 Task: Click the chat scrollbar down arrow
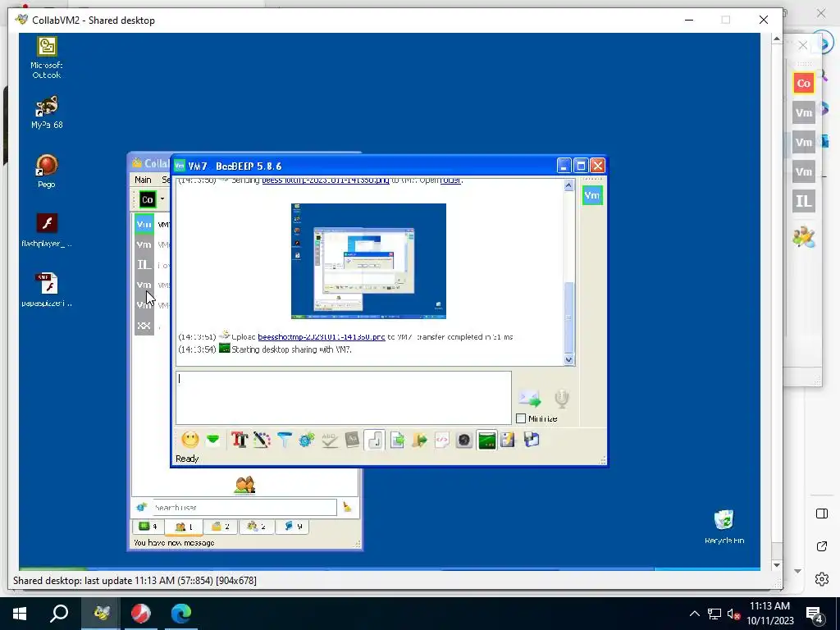[x=569, y=359]
